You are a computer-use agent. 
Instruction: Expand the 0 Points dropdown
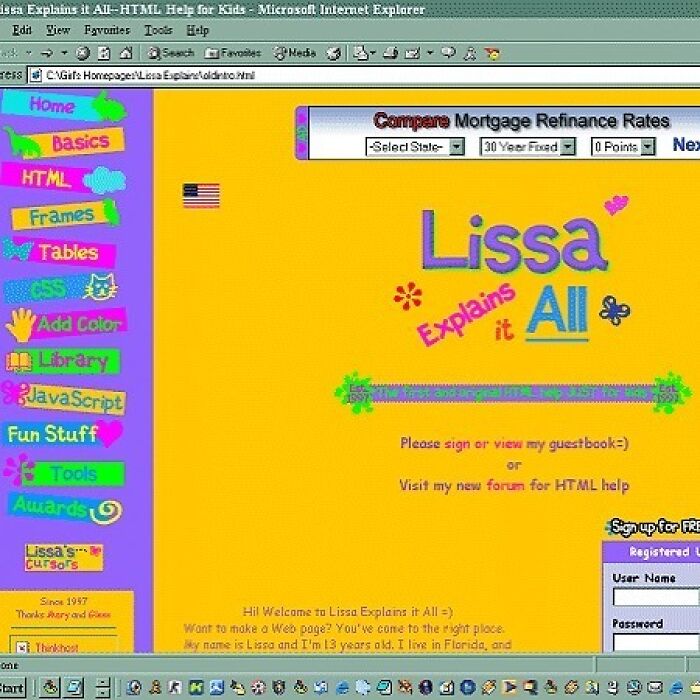pos(648,147)
